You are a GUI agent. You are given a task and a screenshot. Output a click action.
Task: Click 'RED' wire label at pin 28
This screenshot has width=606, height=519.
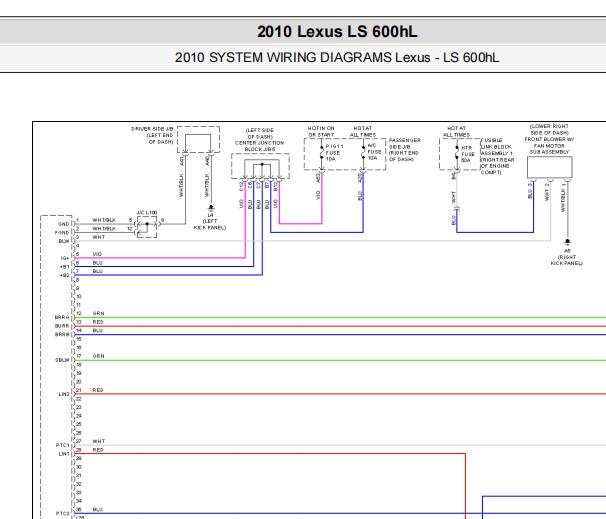(98, 449)
